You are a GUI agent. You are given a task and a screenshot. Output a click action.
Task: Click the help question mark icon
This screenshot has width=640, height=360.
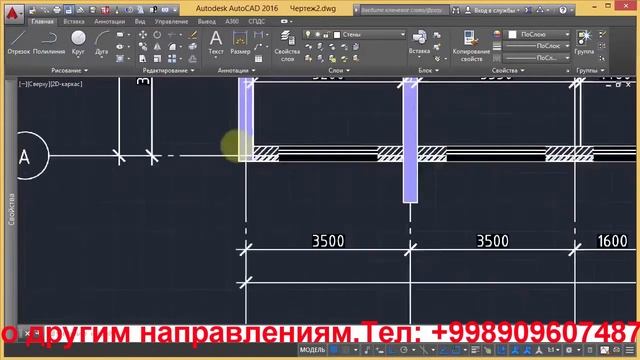coord(563,10)
